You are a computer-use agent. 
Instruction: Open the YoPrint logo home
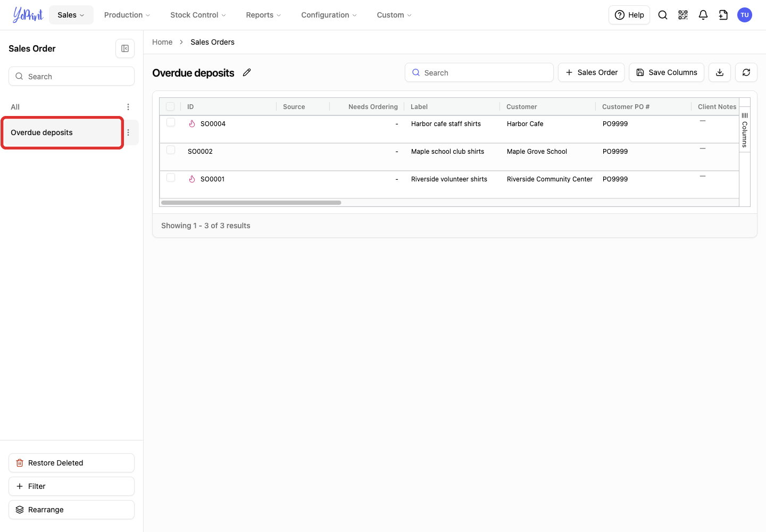pyautogui.click(x=28, y=15)
